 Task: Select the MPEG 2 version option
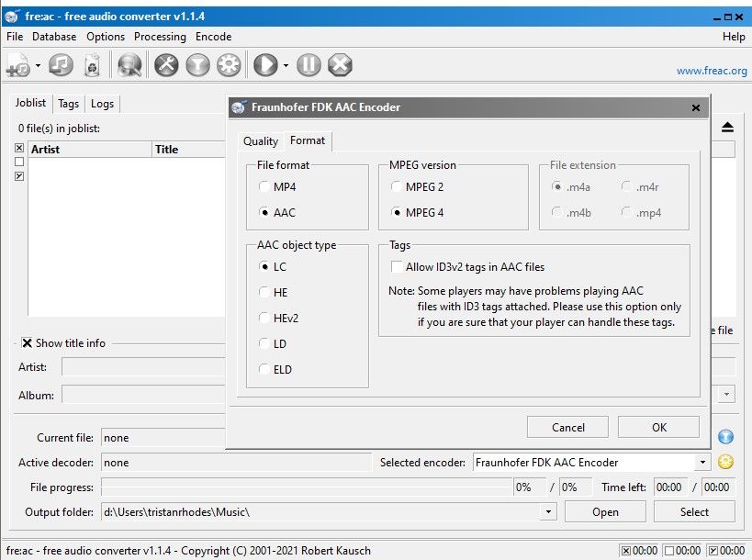pos(398,186)
